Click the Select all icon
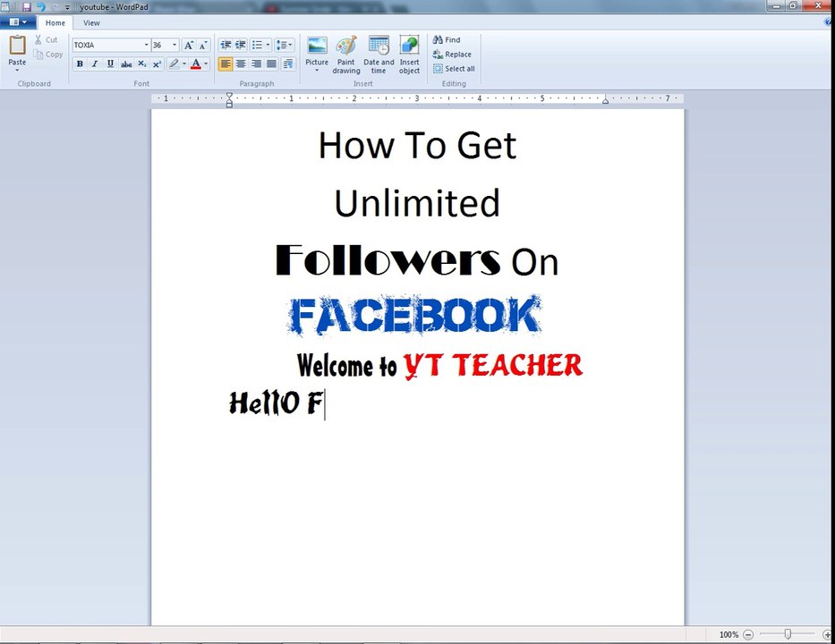Image resolution: width=835 pixels, height=644 pixels. [x=438, y=69]
